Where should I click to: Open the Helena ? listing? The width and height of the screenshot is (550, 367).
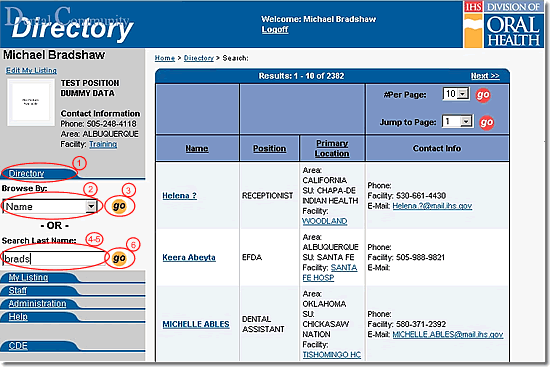(179, 195)
